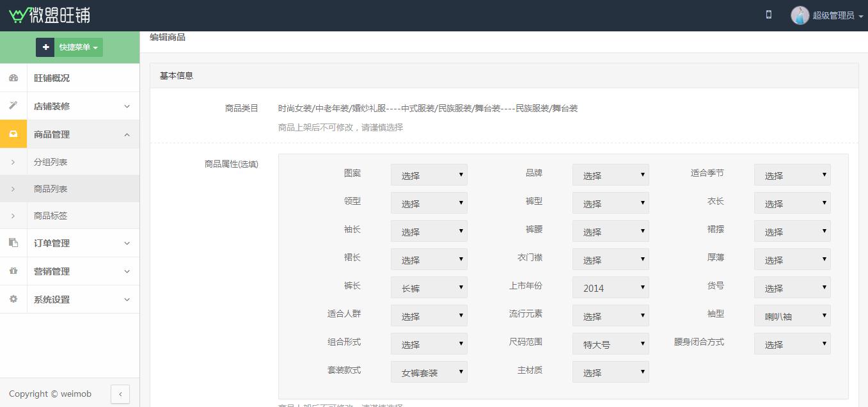Click the super admin avatar picture
The height and width of the screenshot is (407, 868).
point(800,15)
